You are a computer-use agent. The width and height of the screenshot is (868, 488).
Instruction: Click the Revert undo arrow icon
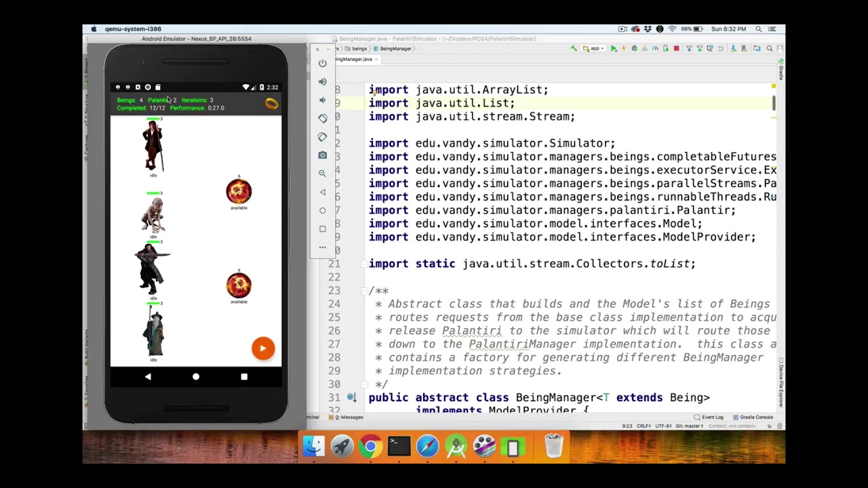coord(721,49)
